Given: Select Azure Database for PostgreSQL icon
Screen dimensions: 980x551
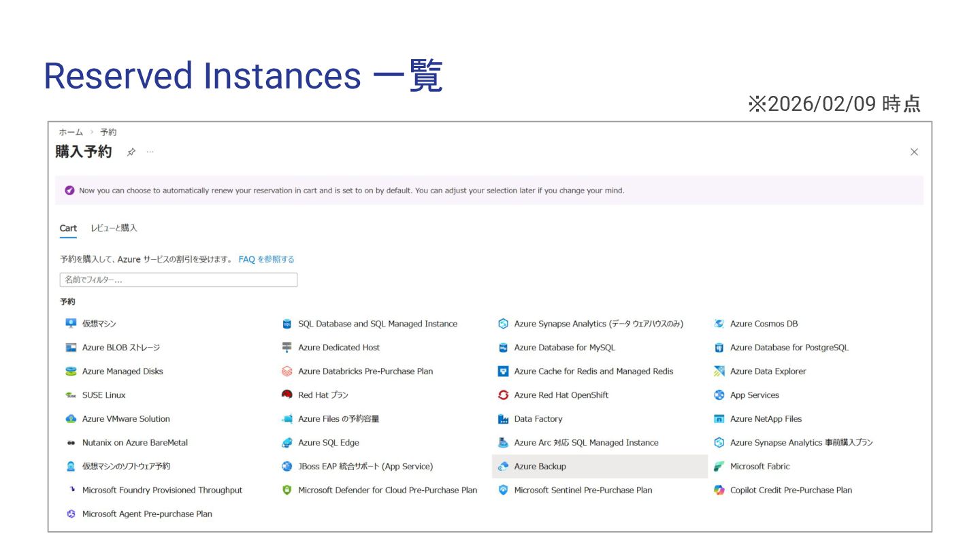Looking at the screenshot, I should click(719, 348).
